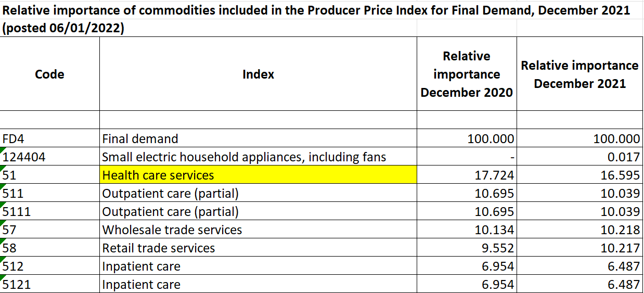The image size is (644, 293).
Task: Click the "Relative importance December 2021" header
Action: (x=579, y=74)
